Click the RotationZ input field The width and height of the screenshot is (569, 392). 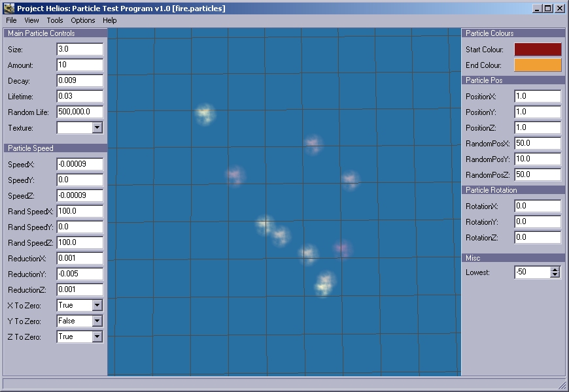pyautogui.click(x=538, y=238)
